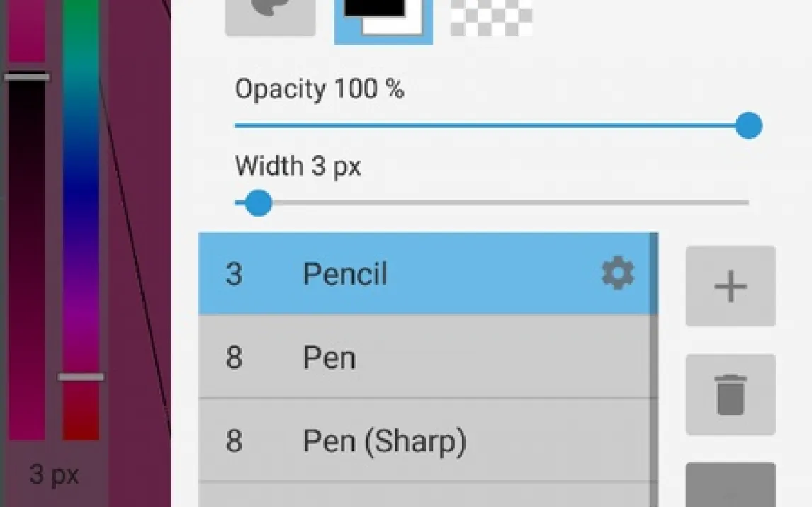Viewport: 812px width, 507px height.
Task: Open the Pencil brush settings gear
Action: point(618,273)
